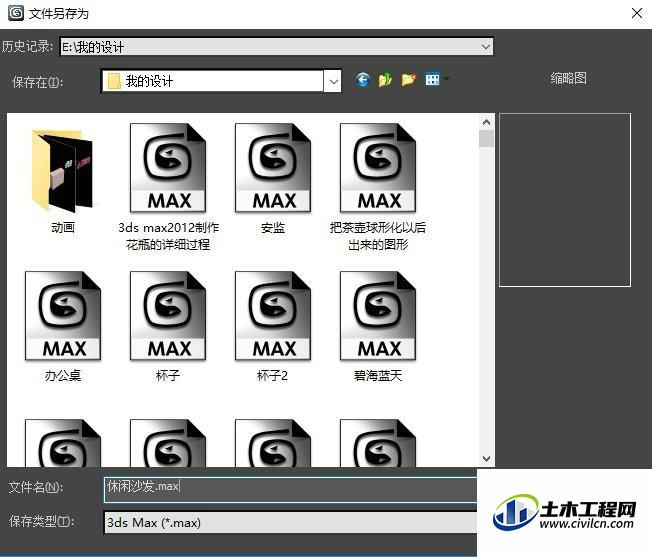This screenshot has width=652, height=557.
Task: Click the file list scroll down arrow
Action: (486, 459)
